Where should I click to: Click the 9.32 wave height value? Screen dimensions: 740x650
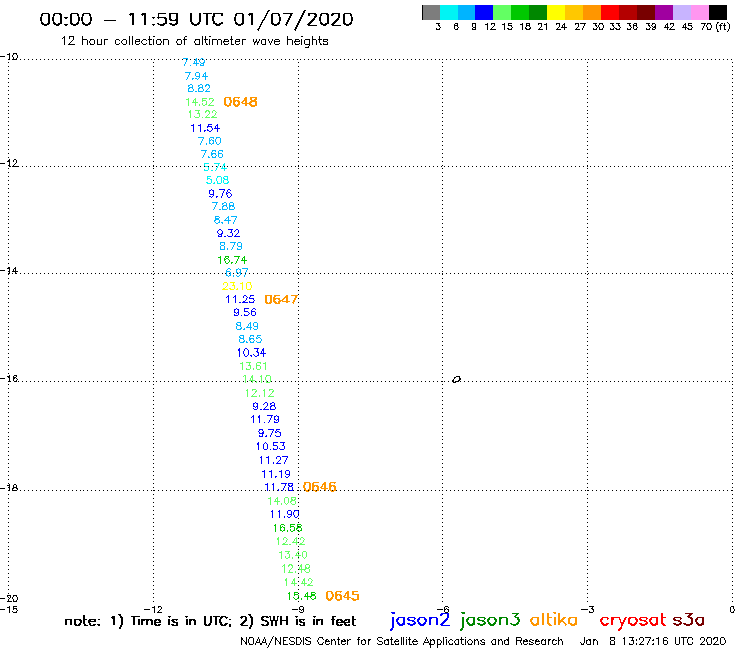[228, 233]
